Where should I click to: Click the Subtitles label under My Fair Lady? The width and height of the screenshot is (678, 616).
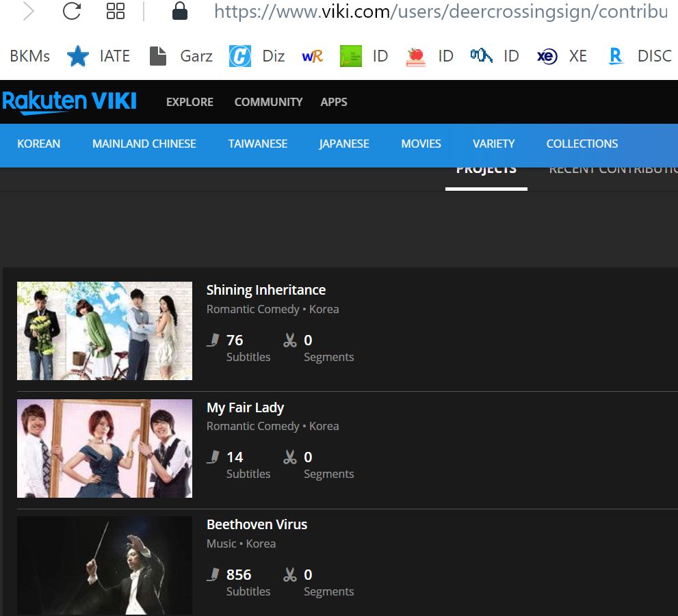248,474
